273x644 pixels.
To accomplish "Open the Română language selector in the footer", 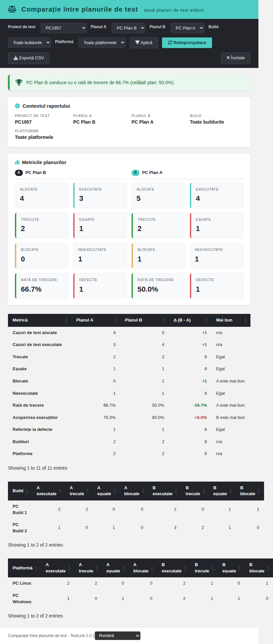I will 118,636.
